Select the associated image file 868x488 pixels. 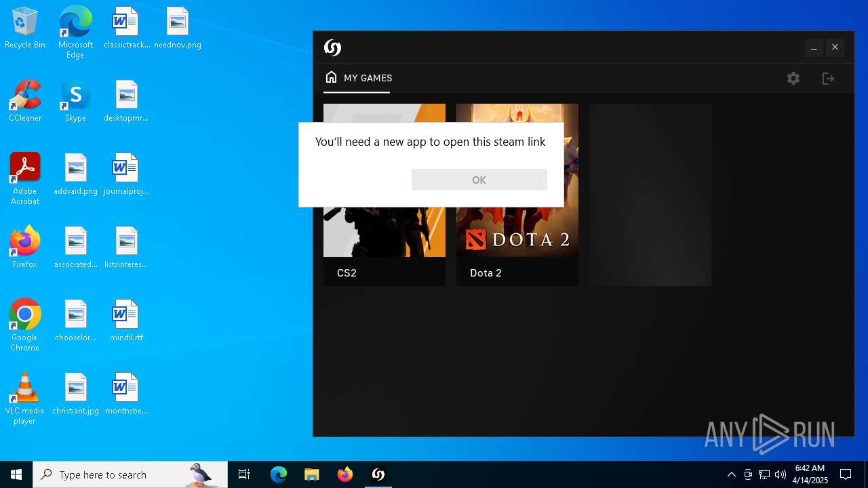[x=75, y=248]
